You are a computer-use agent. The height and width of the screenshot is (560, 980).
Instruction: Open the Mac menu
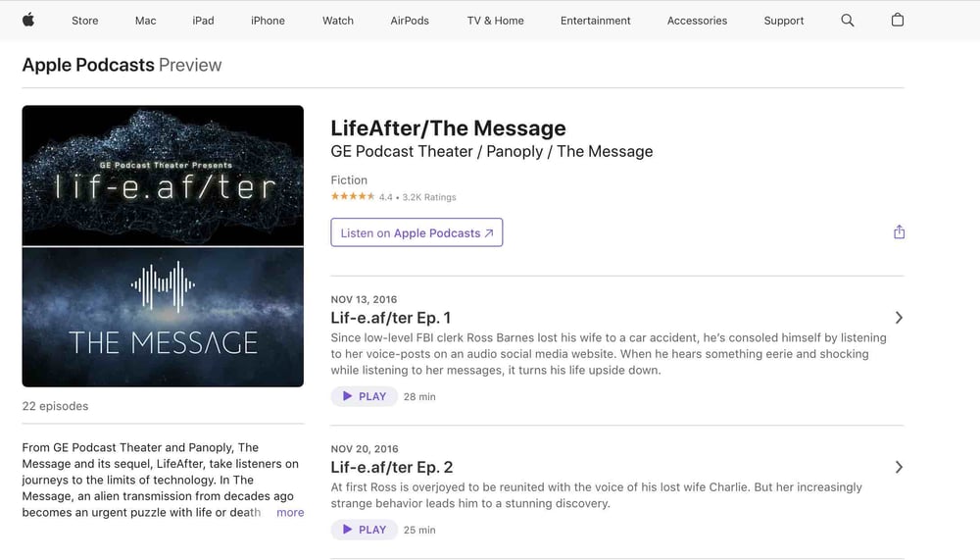coord(146,21)
